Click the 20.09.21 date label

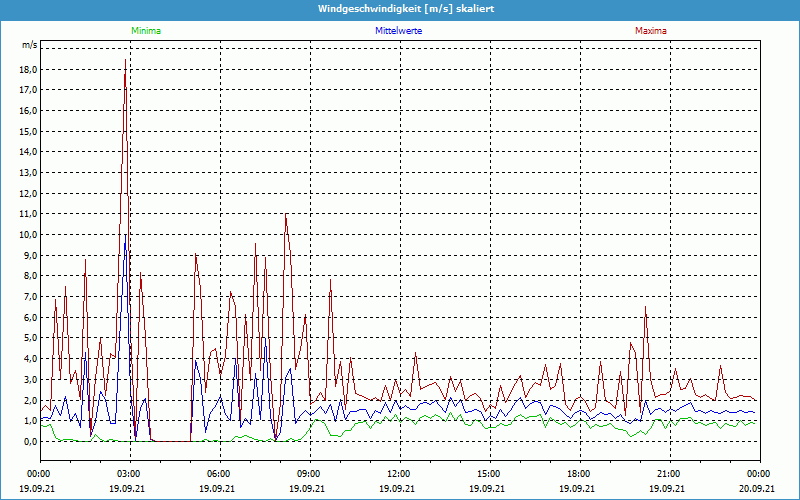click(758, 489)
